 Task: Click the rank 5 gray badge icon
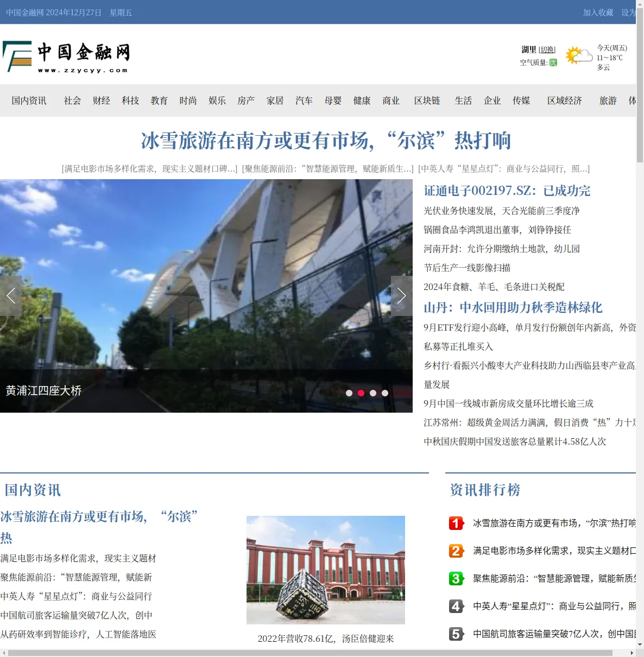(456, 634)
